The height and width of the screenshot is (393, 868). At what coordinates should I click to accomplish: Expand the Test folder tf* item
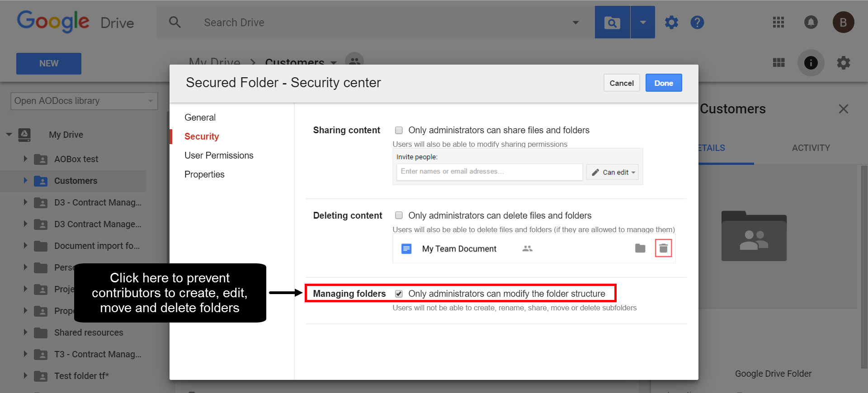[x=25, y=376]
